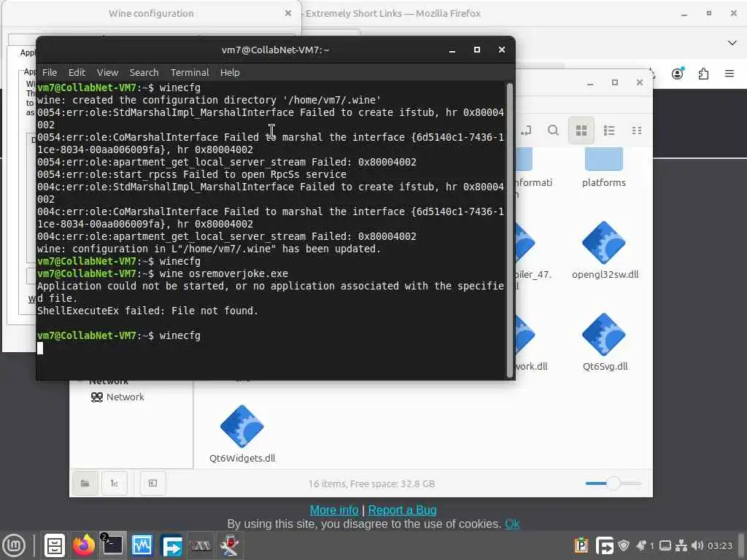Click the white arrow tray icon
Screen dimensions: 747x560
pyautogui.click(x=605, y=545)
